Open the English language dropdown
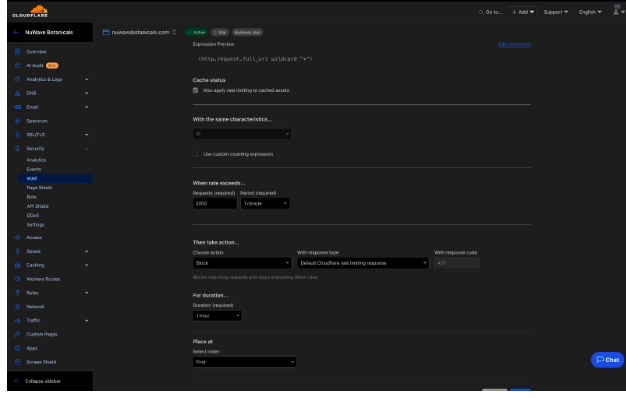626x398 pixels. 590,12
